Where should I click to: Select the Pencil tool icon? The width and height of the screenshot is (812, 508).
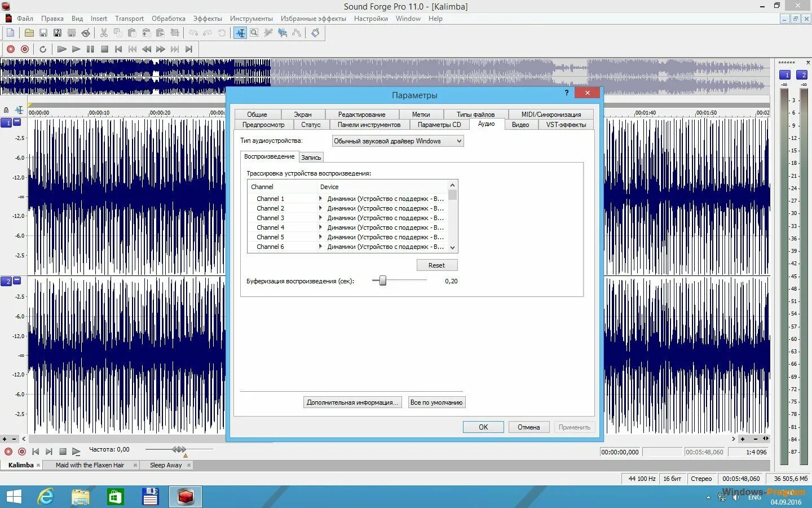268,33
